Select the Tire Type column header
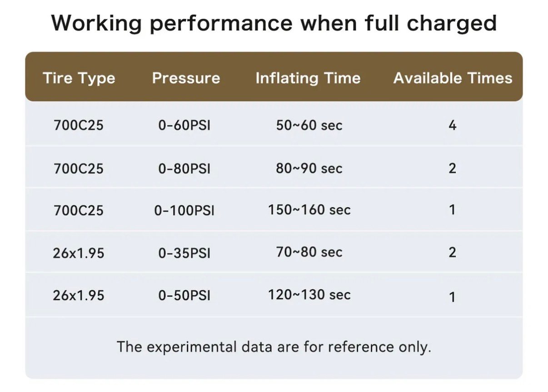Viewport: 548px width, 392px height. [79, 78]
